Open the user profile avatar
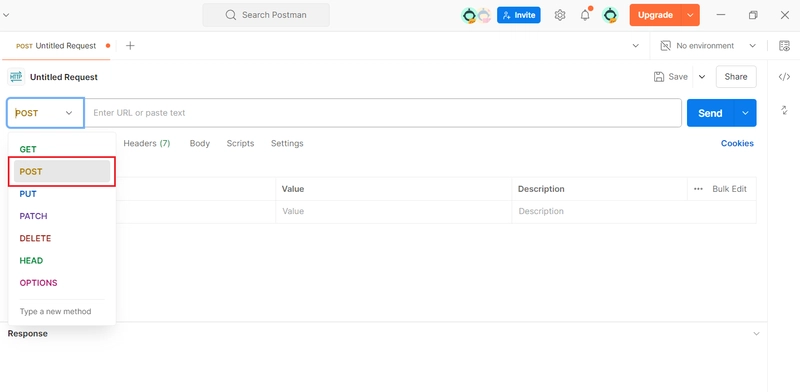 click(x=610, y=15)
